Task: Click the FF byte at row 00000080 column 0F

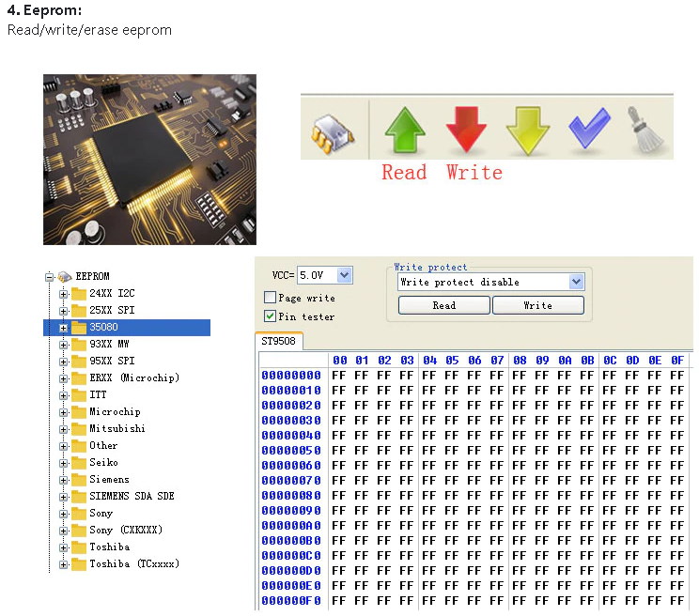Action: 676,496
